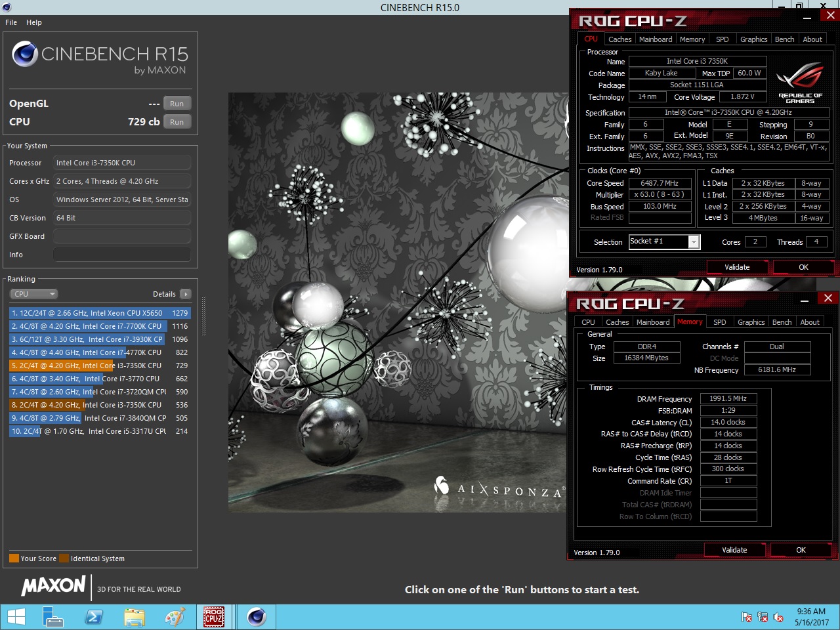Open SPD tab in lower CPU-Z window
The height and width of the screenshot is (630, 840).
(719, 322)
